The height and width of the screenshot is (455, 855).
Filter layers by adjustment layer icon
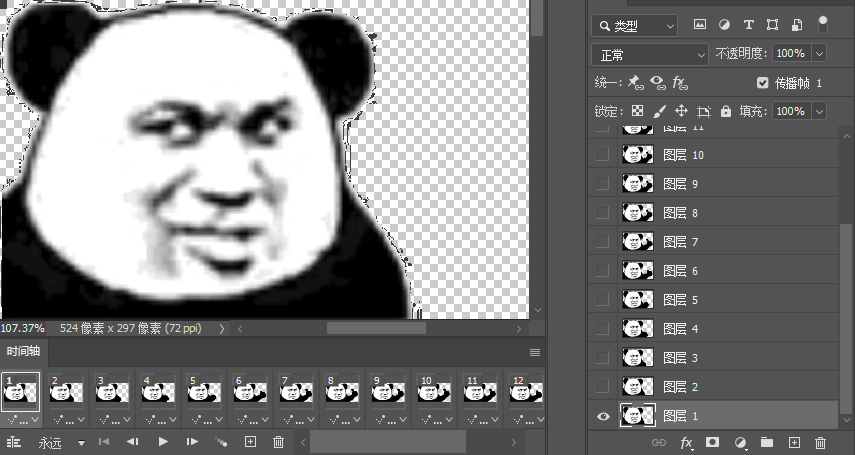click(x=724, y=25)
